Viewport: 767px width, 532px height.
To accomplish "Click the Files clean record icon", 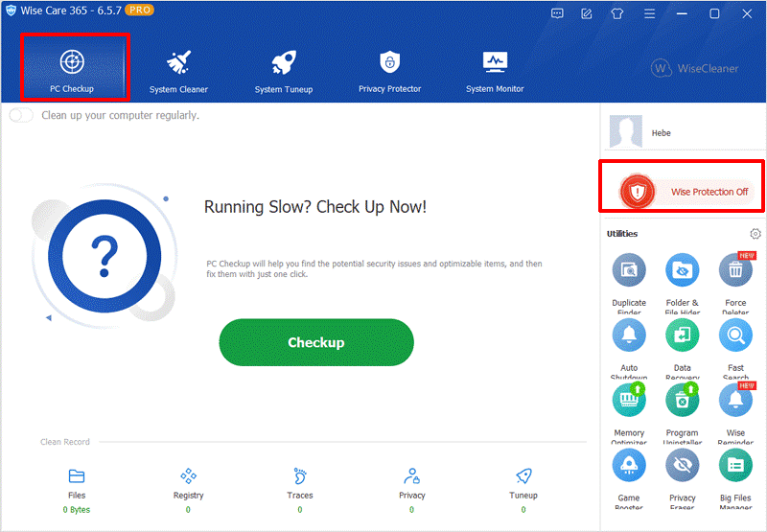I will [x=77, y=475].
